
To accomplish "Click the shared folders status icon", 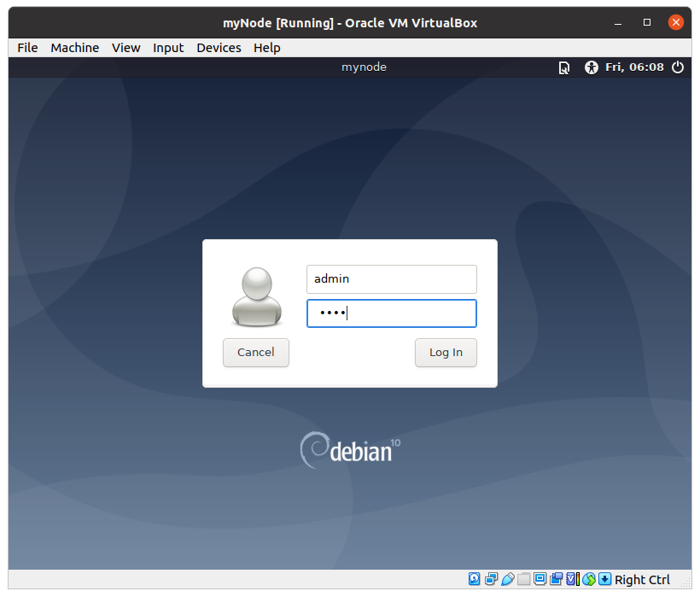I will (523, 579).
